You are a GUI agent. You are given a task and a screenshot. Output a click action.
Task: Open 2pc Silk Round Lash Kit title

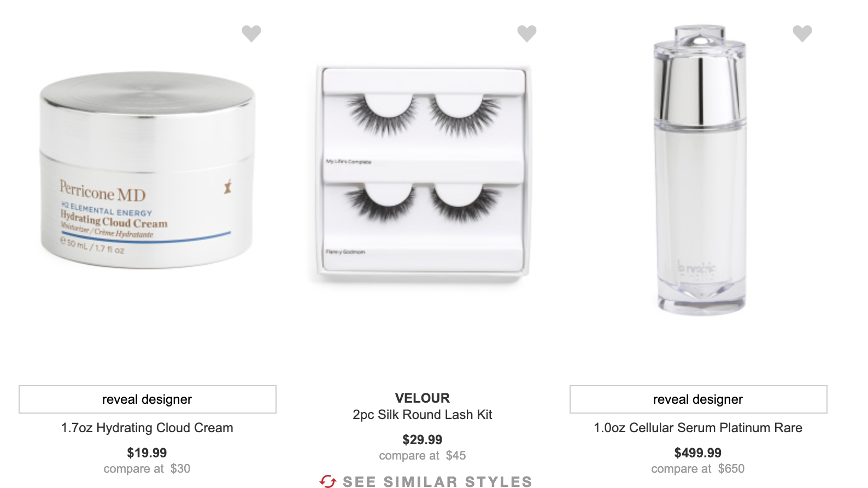tap(423, 415)
